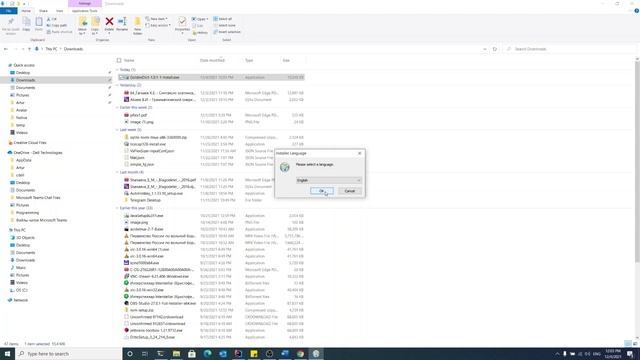Image resolution: width=640 pixels, height=360 pixels.
Task: Switch to the Share ribbon tab
Action: tap(43, 11)
